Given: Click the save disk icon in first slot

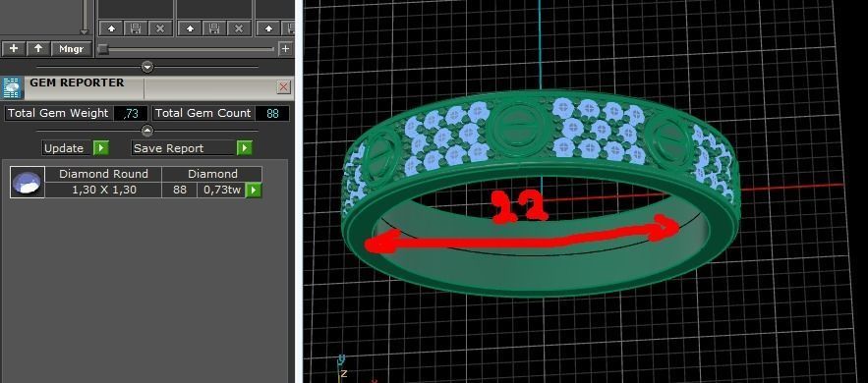Looking at the screenshot, I should 136,28.
